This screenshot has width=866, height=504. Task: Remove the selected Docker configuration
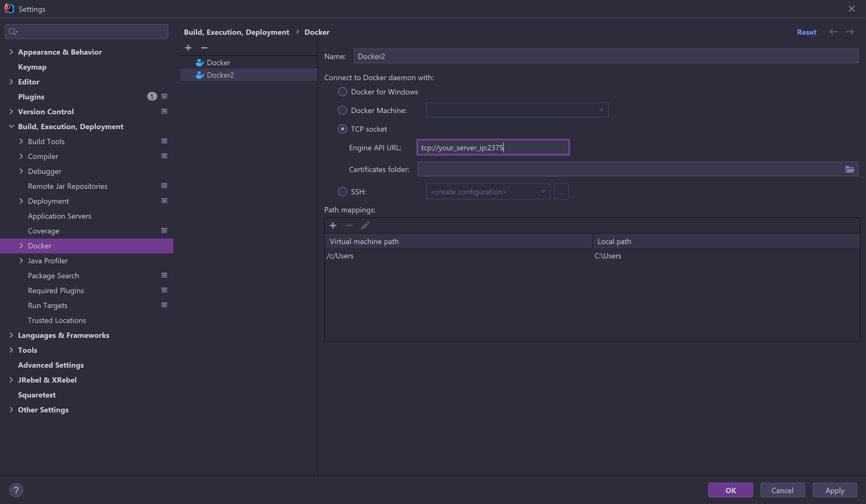tap(204, 48)
